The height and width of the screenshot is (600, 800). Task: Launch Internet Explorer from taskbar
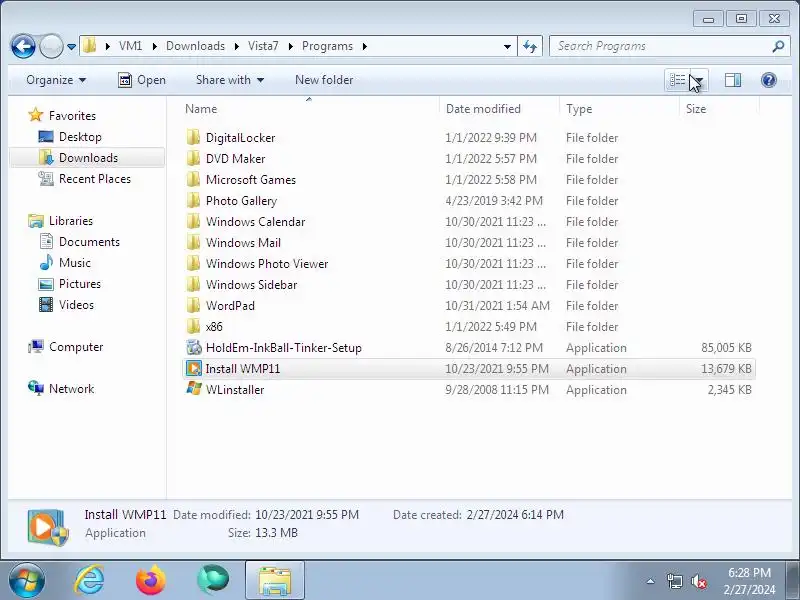click(89, 581)
